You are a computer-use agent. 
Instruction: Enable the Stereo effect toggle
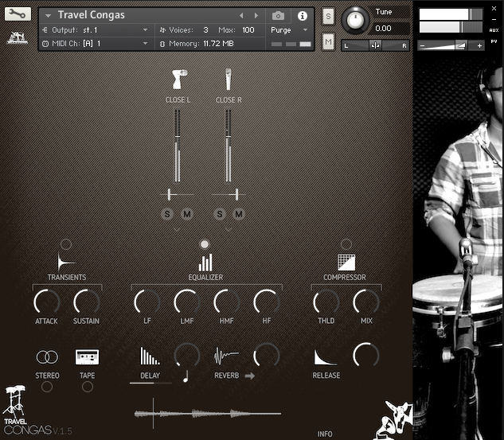coord(47,387)
